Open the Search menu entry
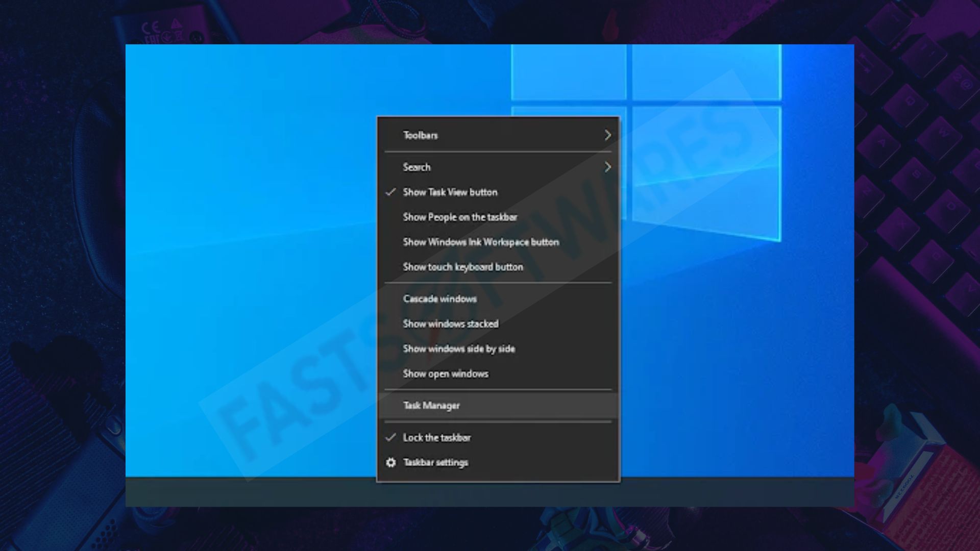The width and height of the screenshot is (980, 551). [498, 167]
